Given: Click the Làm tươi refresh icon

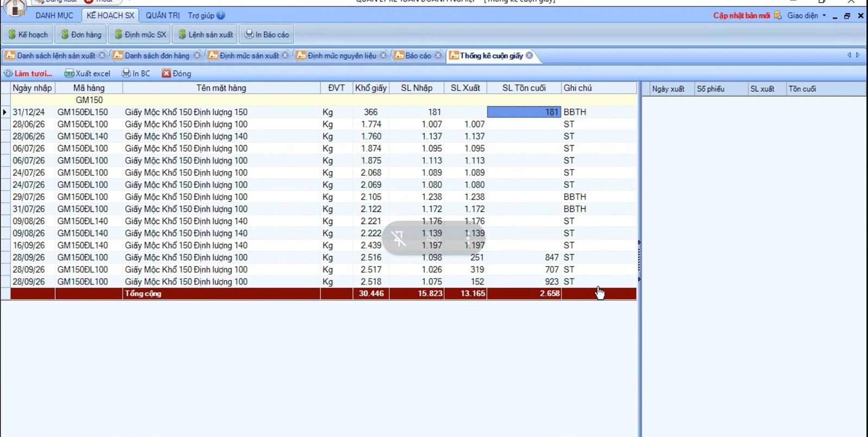Looking at the screenshot, I should point(8,73).
